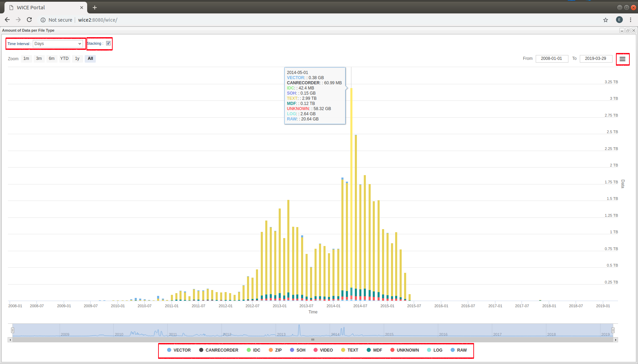Zoom chart to 1 year range
This screenshot has height=364, width=638.
[x=77, y=58]
